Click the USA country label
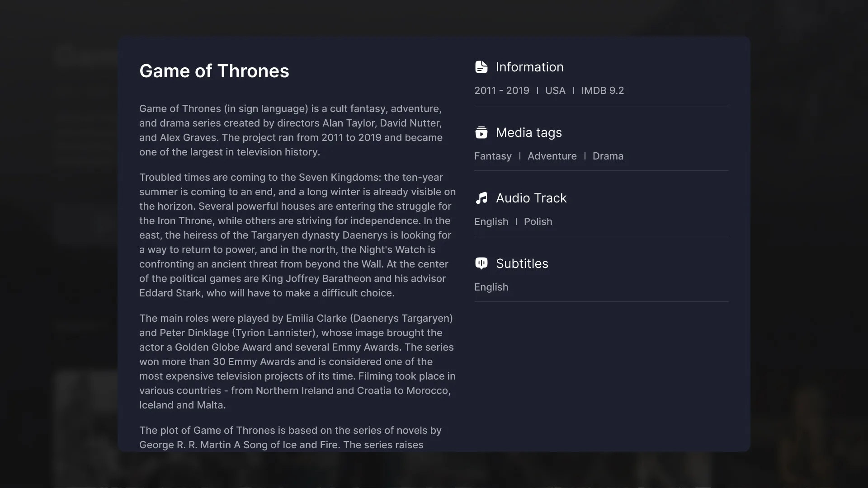Image resolution: width=868 pixels, height=488 pixels. 555,90
